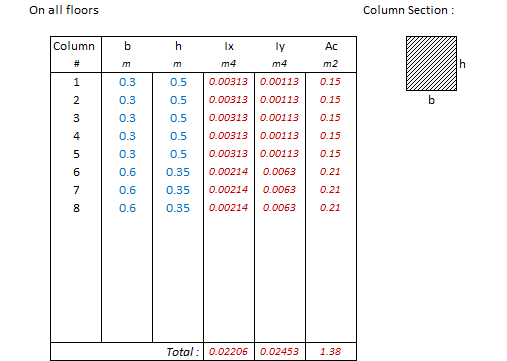The height and width of the screenshot is (361, 507).
Task: Click column 7 Iy value 0.0063
Action: pyautogui.click(x=280, y=190)
